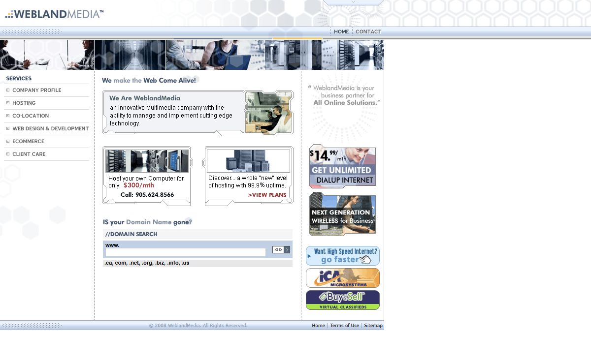Open the CLIENT CARE menu label
The height and width of the screenshot is (364, 591).
(x=29, y=154)
